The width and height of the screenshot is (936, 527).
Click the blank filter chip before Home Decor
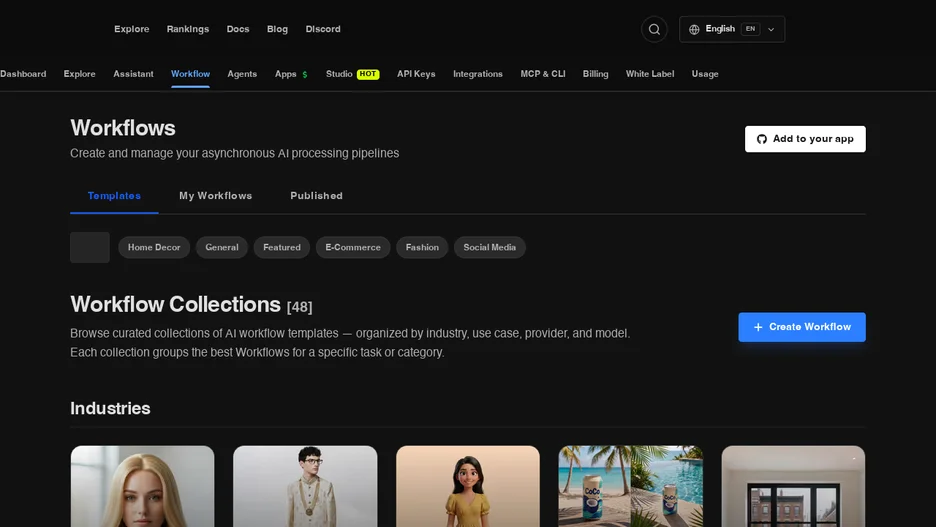(x=90, y=247)
